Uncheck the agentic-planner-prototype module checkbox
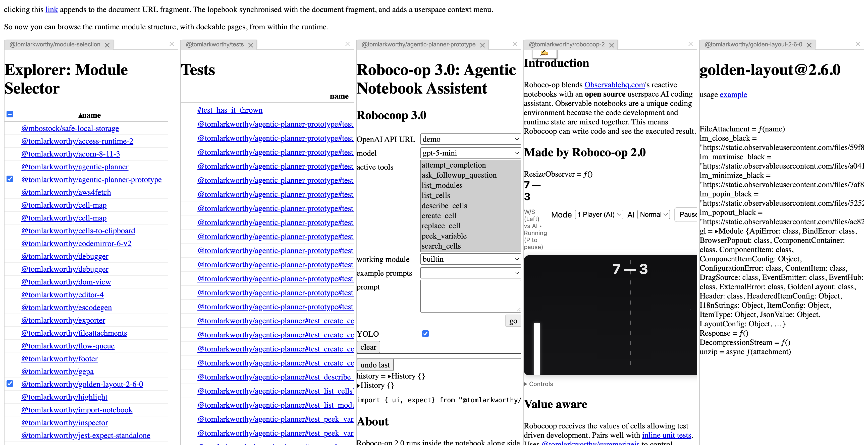Viewport: 868px width, 445px height. (10, 179)
